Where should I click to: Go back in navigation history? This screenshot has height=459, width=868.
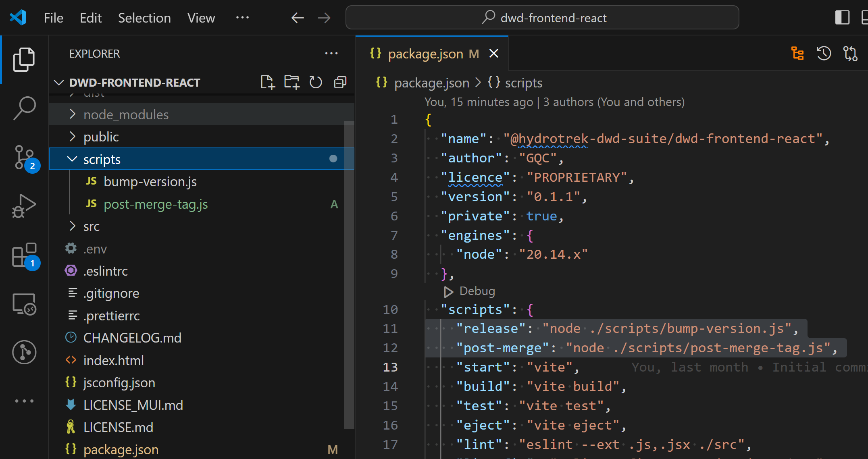click(x=298, y=18)
